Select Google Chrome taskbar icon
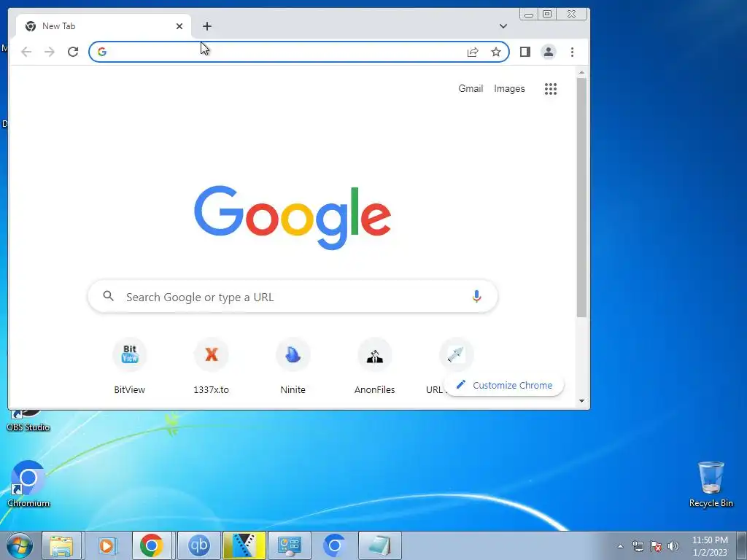This screenshot has width=747, height=560. click(152, 545)
